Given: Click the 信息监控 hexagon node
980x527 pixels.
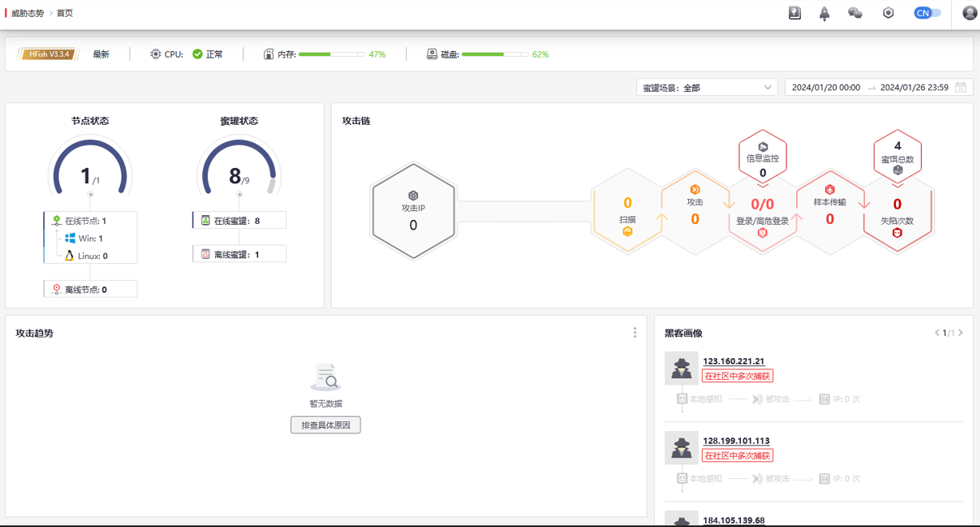Looking at the screenshot, I should click(x=762, y=153).
